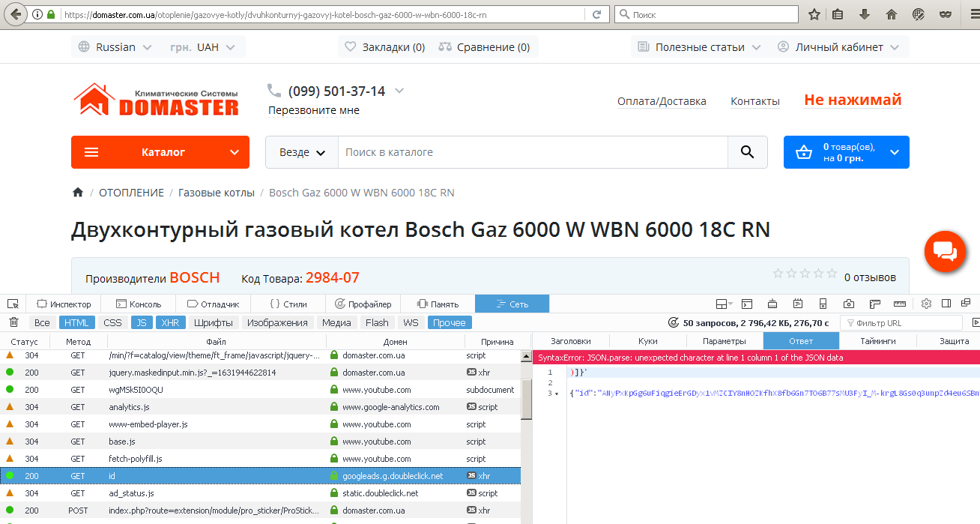Expand the 'Личный кабинет' dropdown
This screenshot has width=980, height=524.
[839, 46]
